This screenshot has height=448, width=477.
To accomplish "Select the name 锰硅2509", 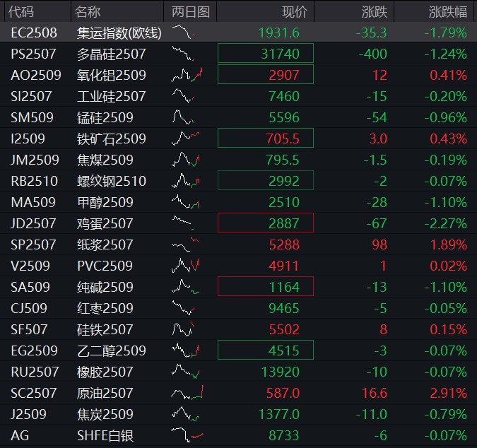I will (105, 118).
